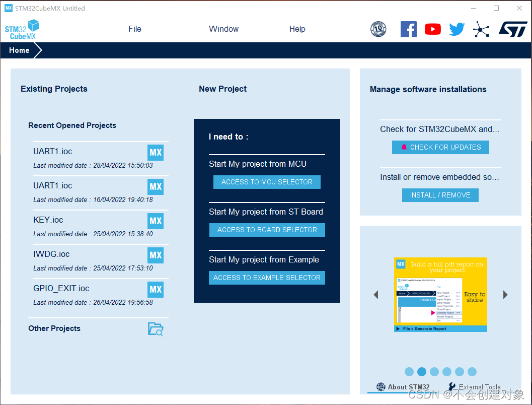
Task: Open the File menu
Action: [x=135, y=29]
